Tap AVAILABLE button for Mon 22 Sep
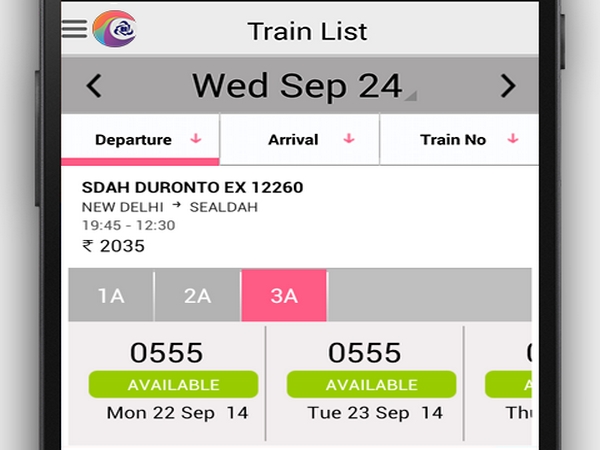600x450 pixels. click(173, 385)
